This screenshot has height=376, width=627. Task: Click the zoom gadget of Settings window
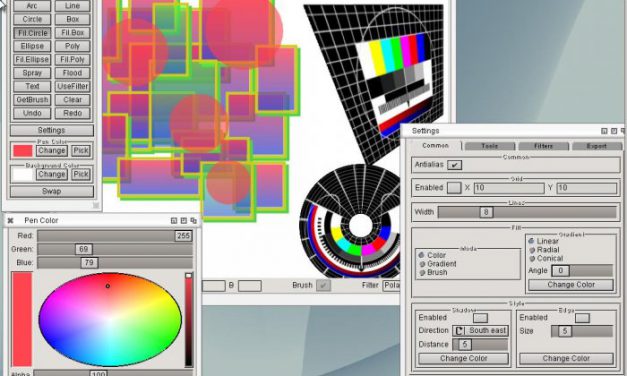click(x=614, y=131)
